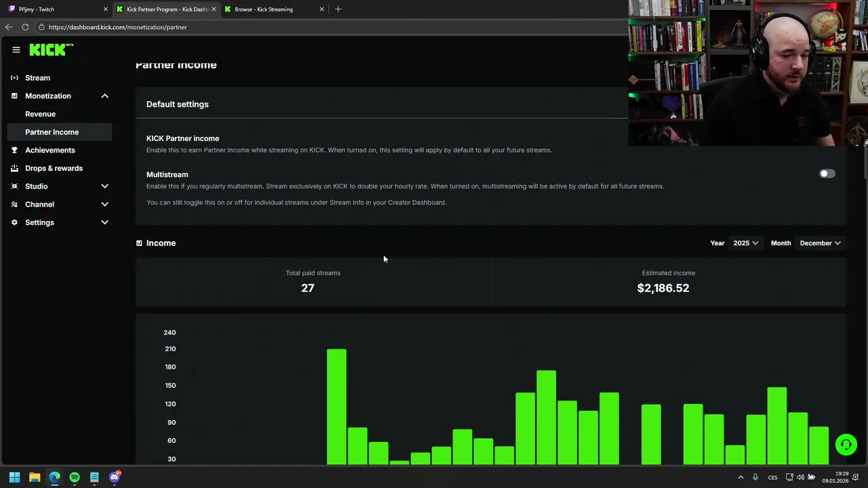The width and height of the screenshot is (868, 488).
Task: Click the Settings gear icon in sidebar
Action: point(14,222)
